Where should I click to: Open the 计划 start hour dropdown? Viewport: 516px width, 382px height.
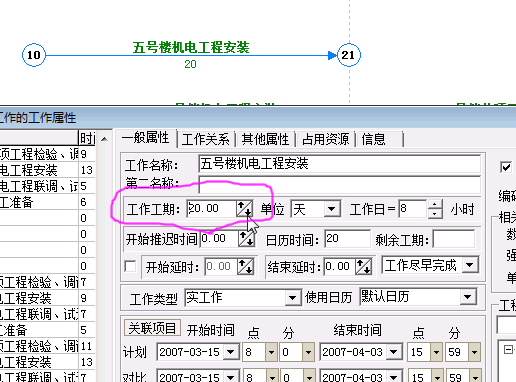click(271, 352)
